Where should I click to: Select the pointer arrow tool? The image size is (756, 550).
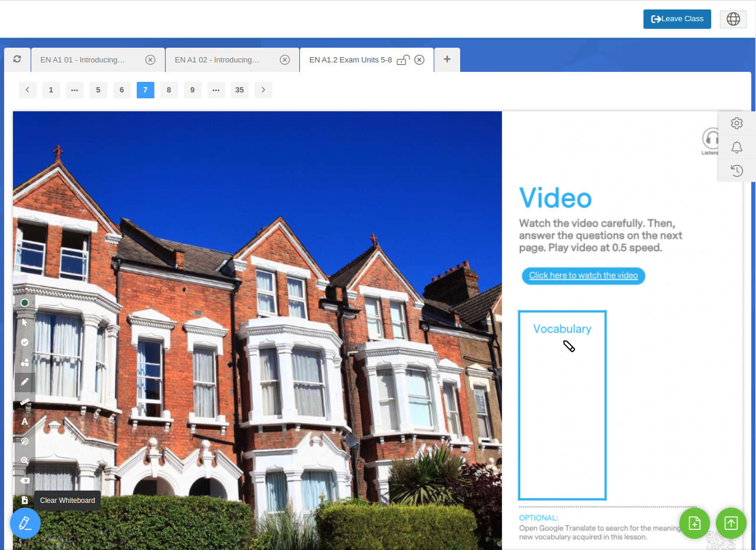coord(24,322)
